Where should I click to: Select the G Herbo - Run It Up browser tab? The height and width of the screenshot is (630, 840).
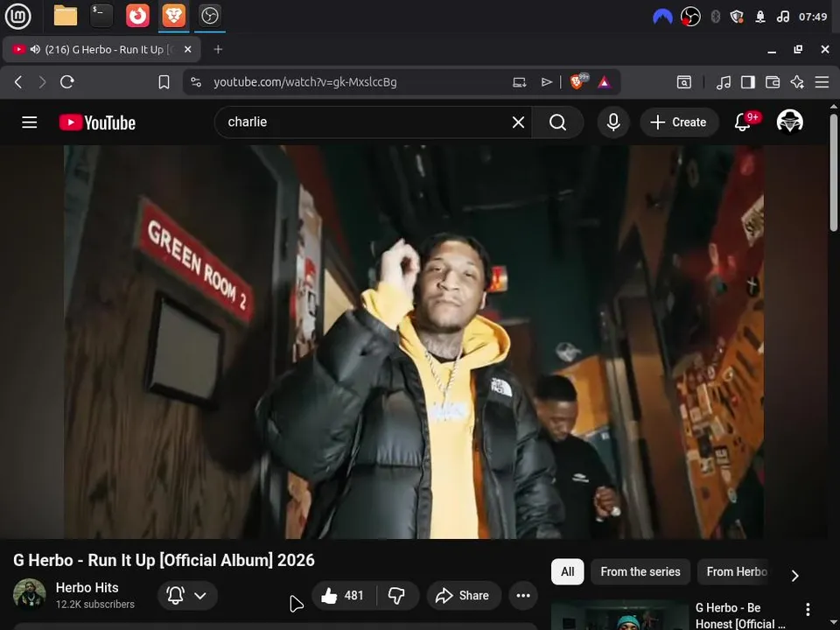click(101, 49)
